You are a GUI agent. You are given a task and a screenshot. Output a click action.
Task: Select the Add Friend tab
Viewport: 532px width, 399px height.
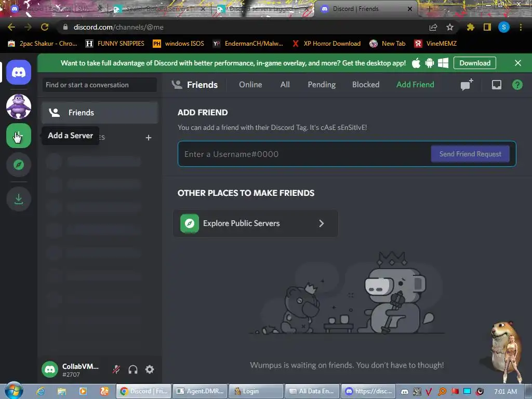[415, 85]
